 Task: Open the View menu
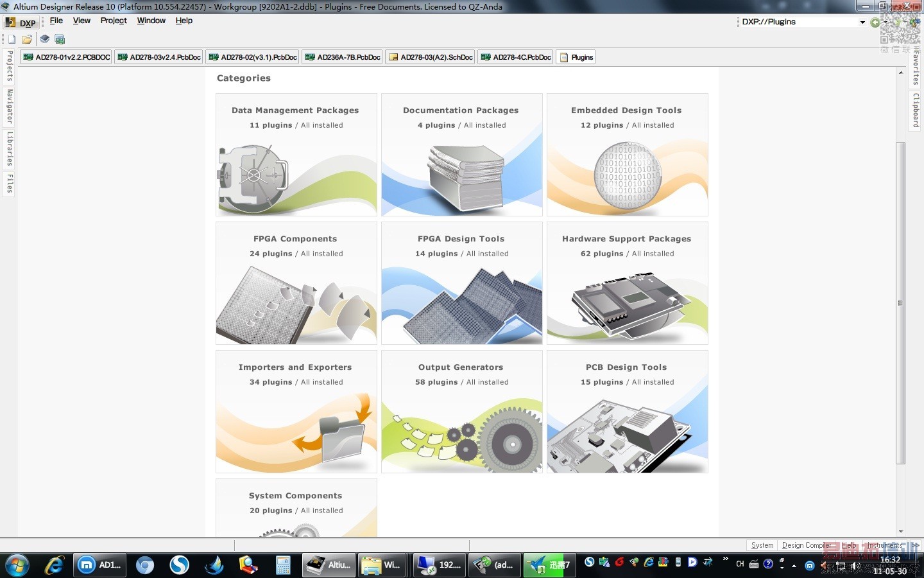coord(81,21)
